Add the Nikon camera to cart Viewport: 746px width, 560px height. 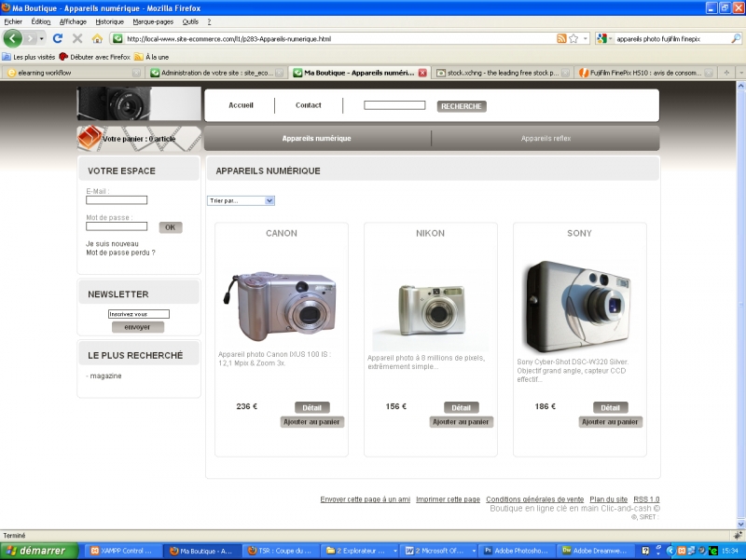pyautogui.click(x=461, y=422)
